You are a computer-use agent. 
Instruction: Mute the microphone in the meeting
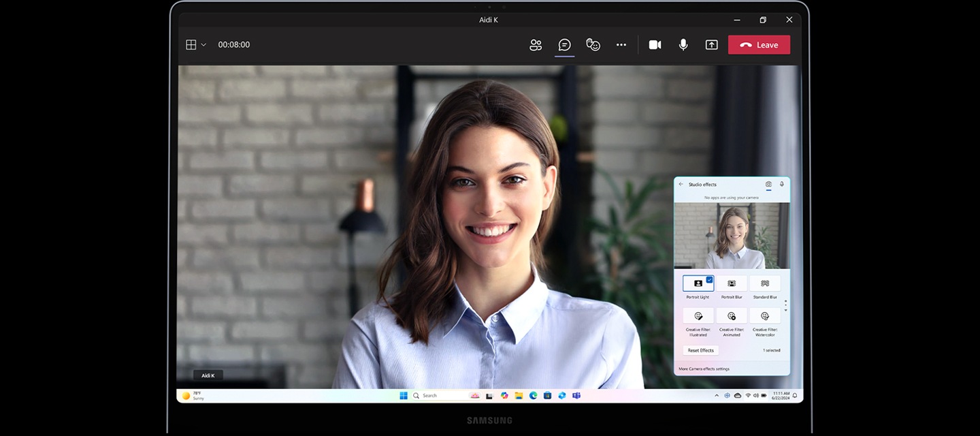[683, 45]
